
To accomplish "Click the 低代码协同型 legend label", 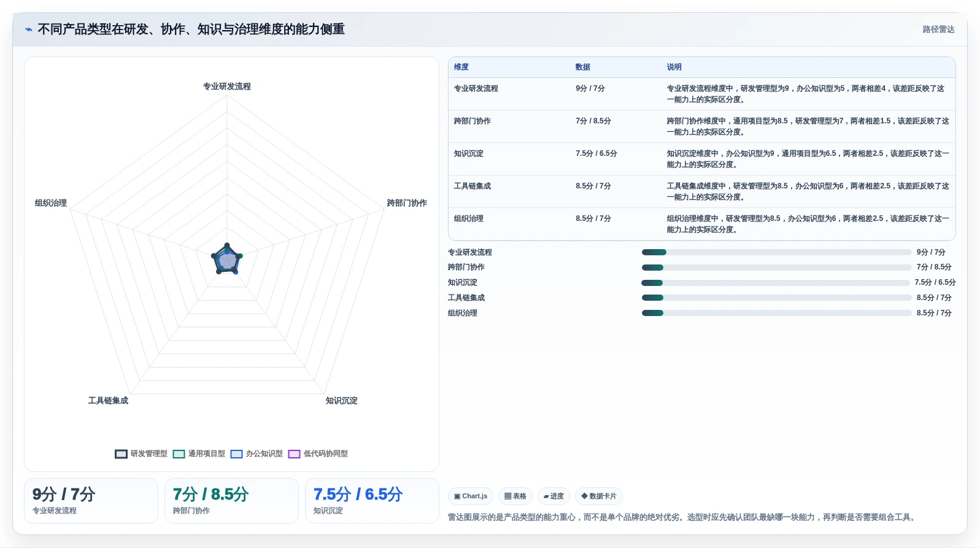I will (x=325, y=454).
